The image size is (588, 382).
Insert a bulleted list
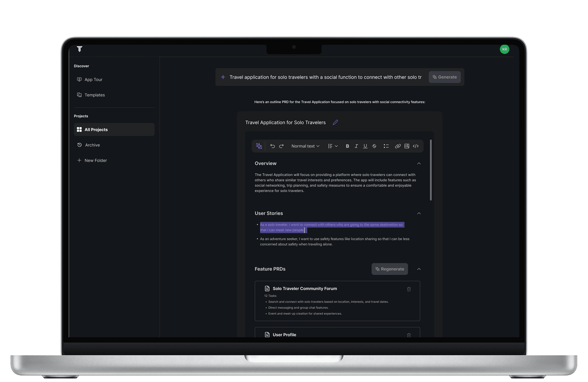(386, 146)
